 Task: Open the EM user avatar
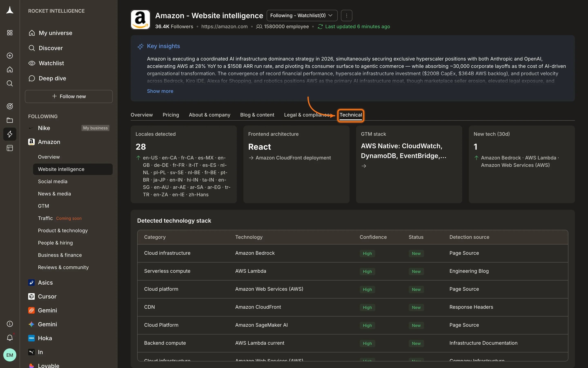click(x=10, y=355)
